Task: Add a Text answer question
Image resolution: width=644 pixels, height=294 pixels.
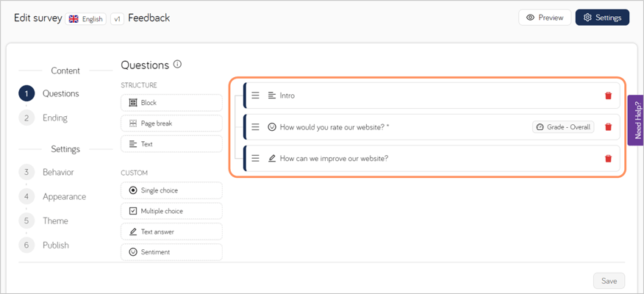Action: pyautogui.click(x=171, y=232)
